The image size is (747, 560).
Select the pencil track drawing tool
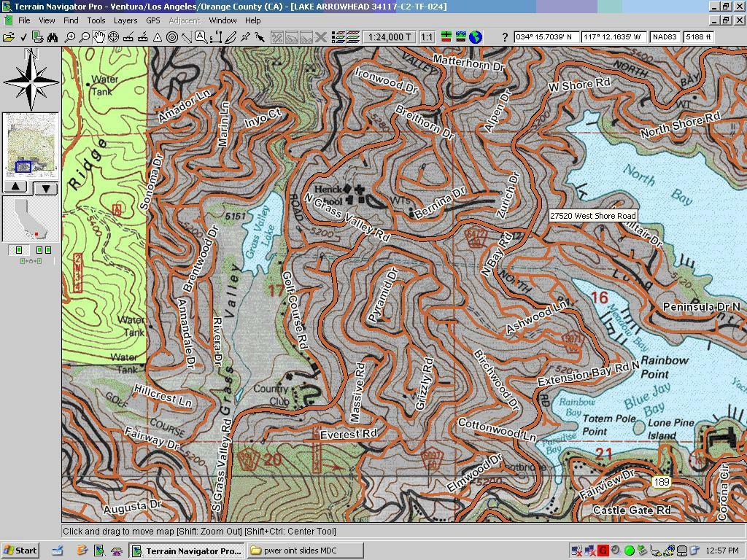231,37
